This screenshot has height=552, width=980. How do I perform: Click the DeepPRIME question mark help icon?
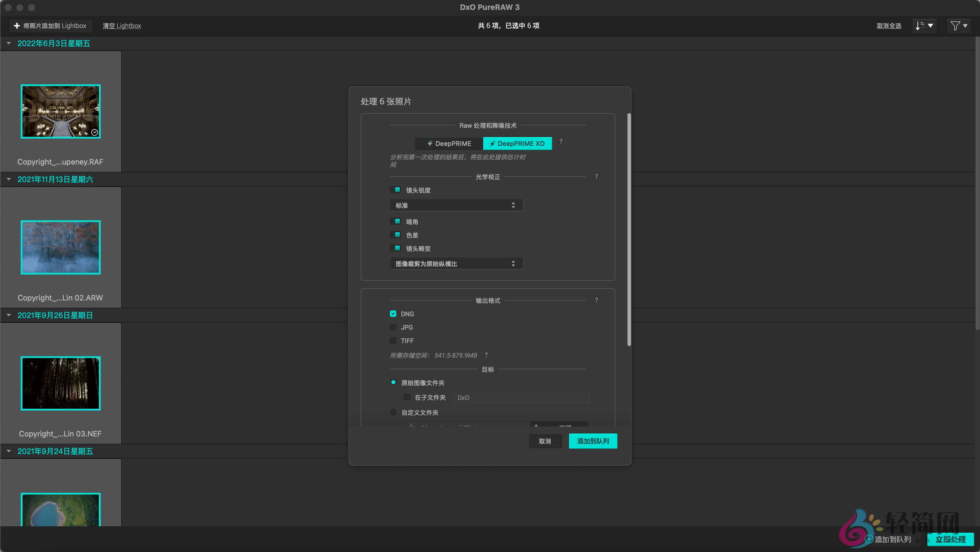561,142
